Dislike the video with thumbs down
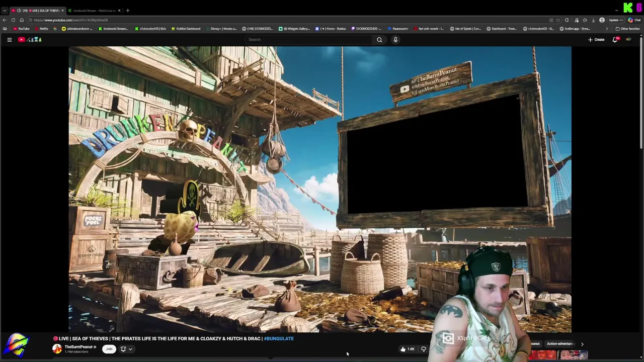Viewport: 644px width, 362px height. [x=424, y=349]
